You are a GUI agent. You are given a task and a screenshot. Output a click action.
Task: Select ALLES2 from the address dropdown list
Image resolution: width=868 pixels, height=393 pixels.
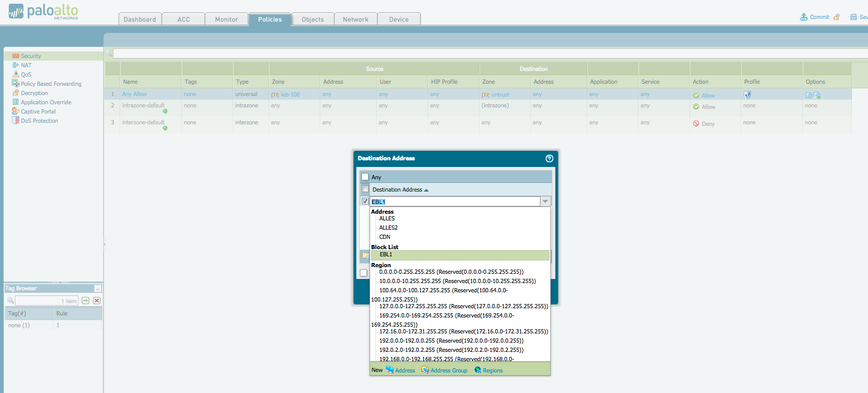(388, 228)
